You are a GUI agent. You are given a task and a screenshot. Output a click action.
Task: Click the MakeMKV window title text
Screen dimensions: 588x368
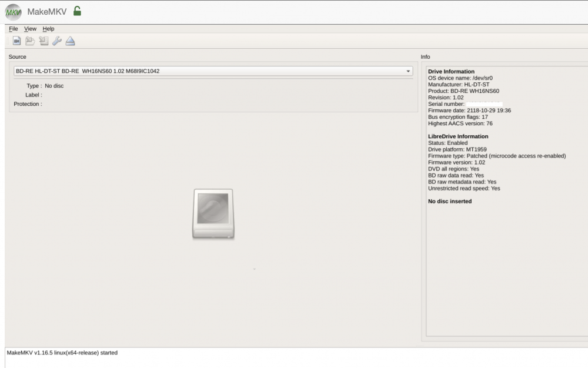(47, 12)
